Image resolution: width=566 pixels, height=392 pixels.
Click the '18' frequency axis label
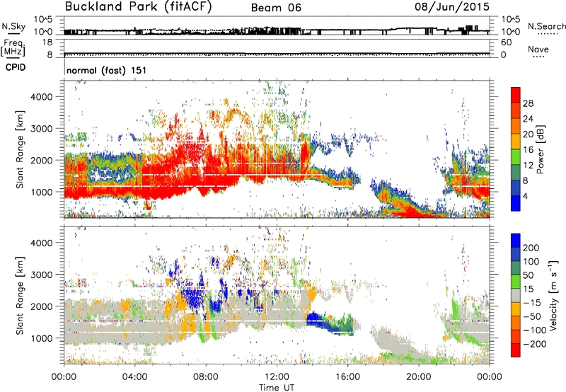click(x=47, y=42)
